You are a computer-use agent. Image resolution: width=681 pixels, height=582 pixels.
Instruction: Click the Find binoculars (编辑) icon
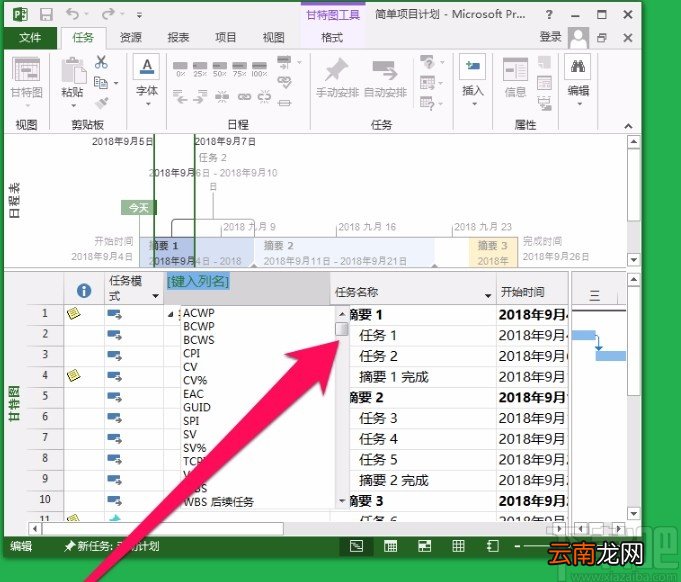578,66
